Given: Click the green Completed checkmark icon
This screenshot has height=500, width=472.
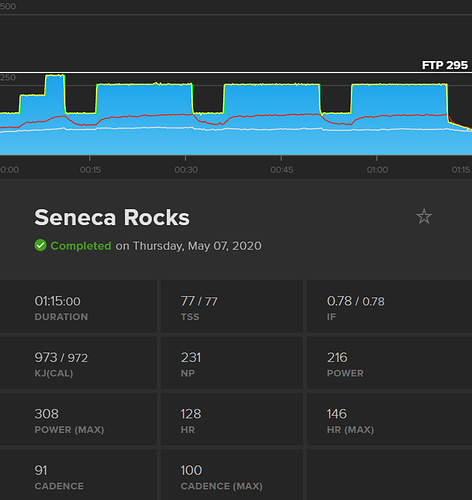Looking at the screenshot, I should tap(40, 245).
